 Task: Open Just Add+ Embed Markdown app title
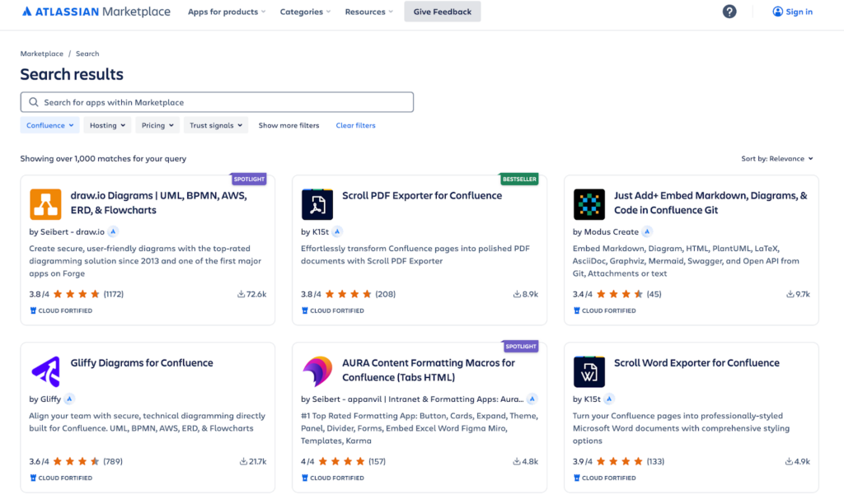tap(710, 203)
